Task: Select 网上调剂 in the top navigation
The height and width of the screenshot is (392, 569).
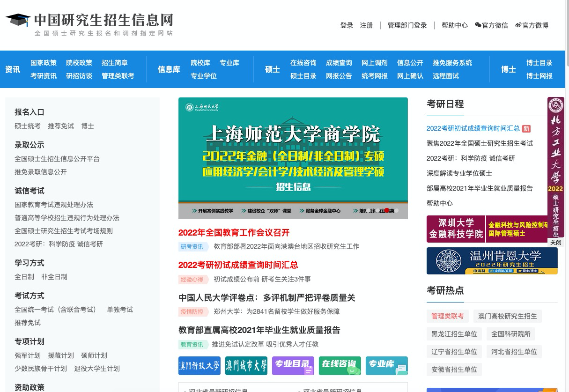Action: tap(375, 63)
